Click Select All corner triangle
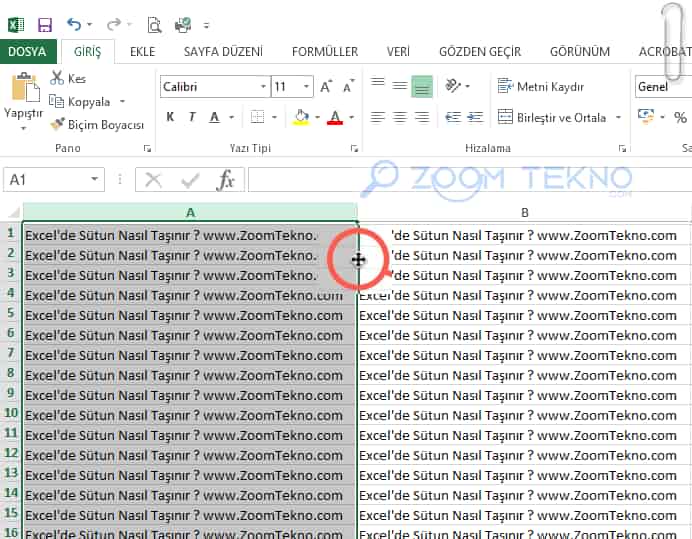692x539 pixels. (12, 212)
